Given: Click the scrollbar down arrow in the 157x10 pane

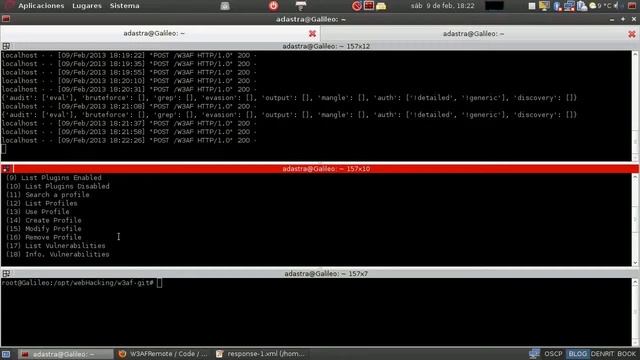Looking at the screenshot, I should (635, 263).
